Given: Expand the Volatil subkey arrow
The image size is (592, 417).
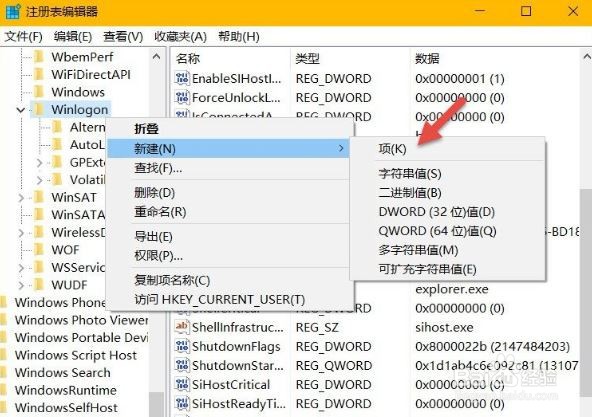Looking at the screenshot, I should pos(39,180).
